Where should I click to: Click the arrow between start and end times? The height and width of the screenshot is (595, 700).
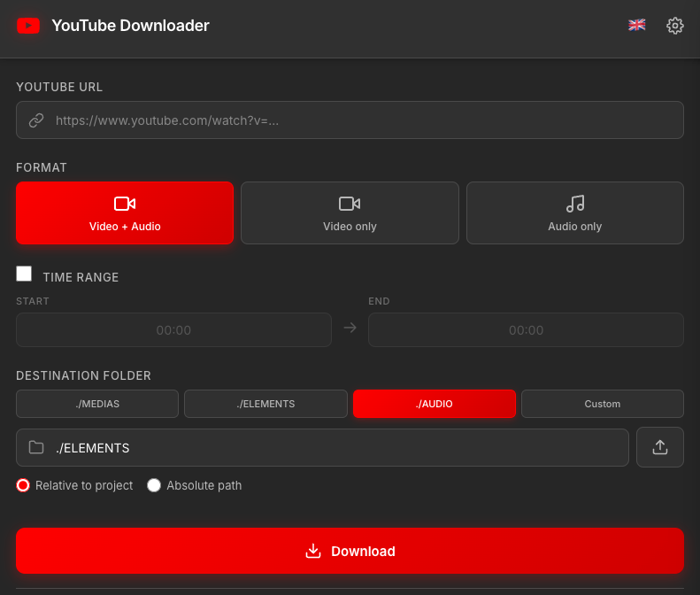click(350, 328)
